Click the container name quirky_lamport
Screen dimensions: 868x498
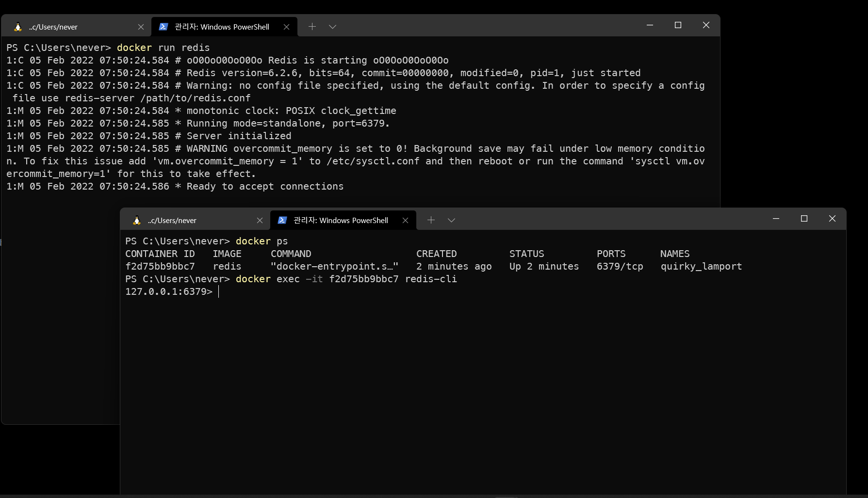[701, 266]
